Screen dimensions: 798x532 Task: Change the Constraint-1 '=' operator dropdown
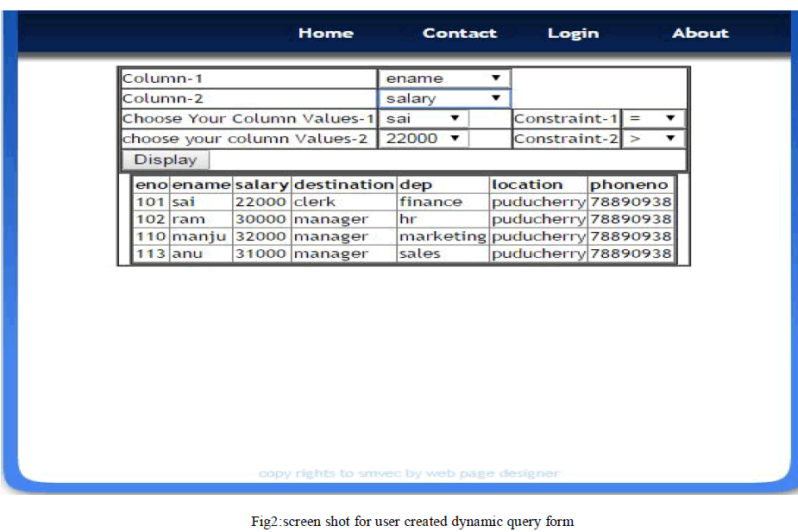653,118
